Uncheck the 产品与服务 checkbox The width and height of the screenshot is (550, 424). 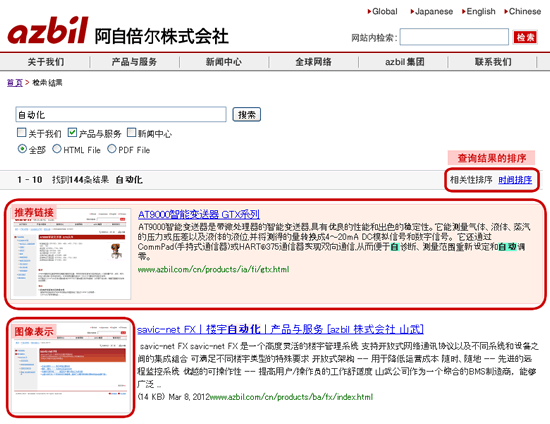(x=72, y=132)
